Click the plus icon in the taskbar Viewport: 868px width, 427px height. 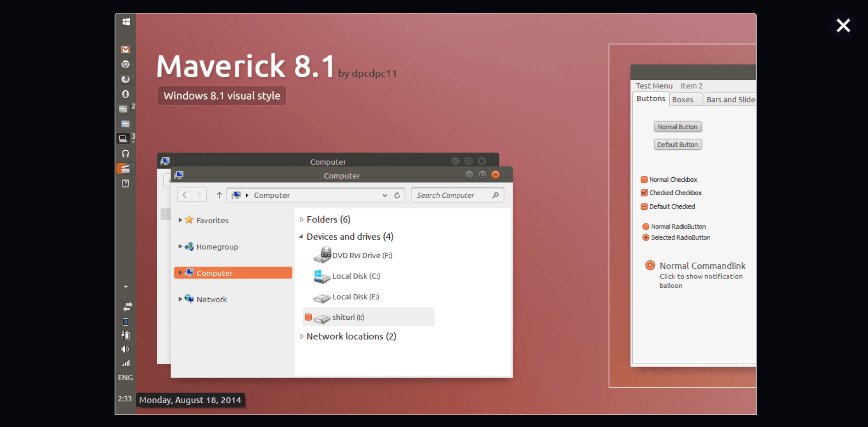(x=126, y=286)
